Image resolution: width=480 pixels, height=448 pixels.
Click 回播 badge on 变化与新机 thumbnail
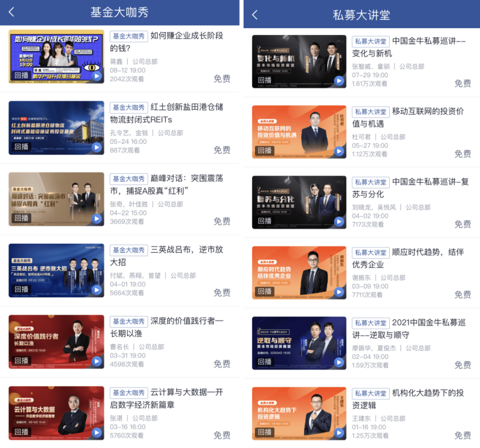(265, 80)
